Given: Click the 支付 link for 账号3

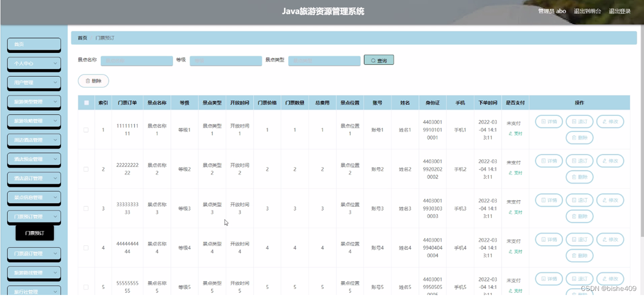Looking at the screenshot, I should pyautogui.click(x=515, y=212).
